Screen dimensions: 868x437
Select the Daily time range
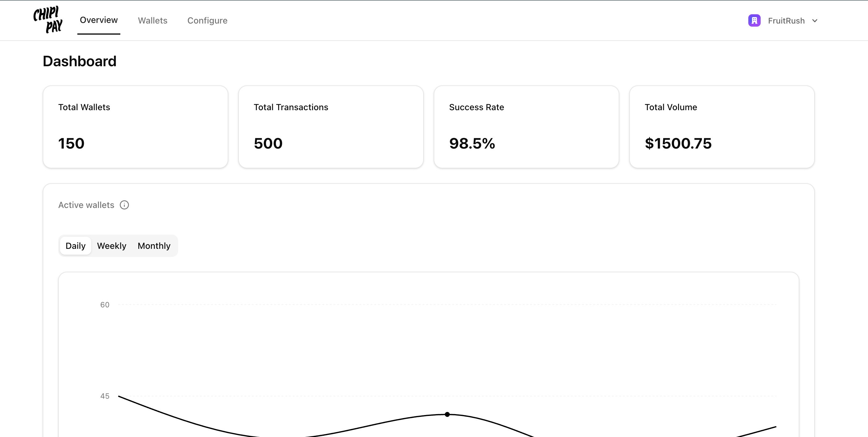click(75, 246)
